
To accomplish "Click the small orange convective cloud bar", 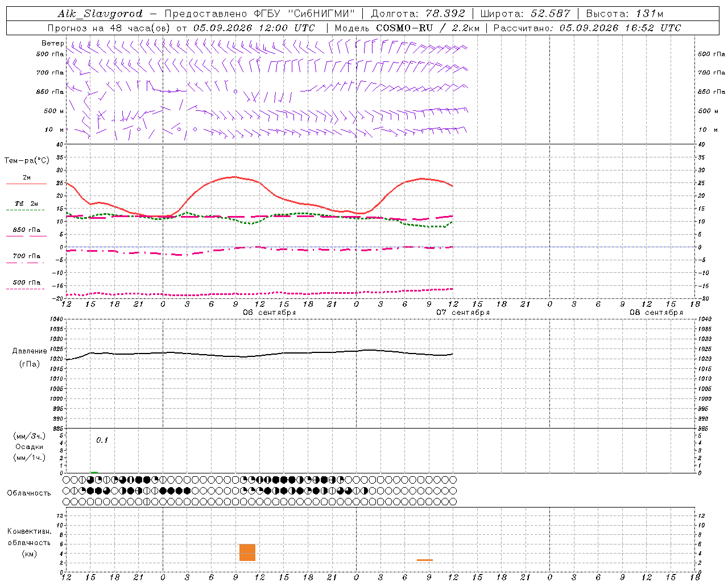I will click(x=425, y=560).
